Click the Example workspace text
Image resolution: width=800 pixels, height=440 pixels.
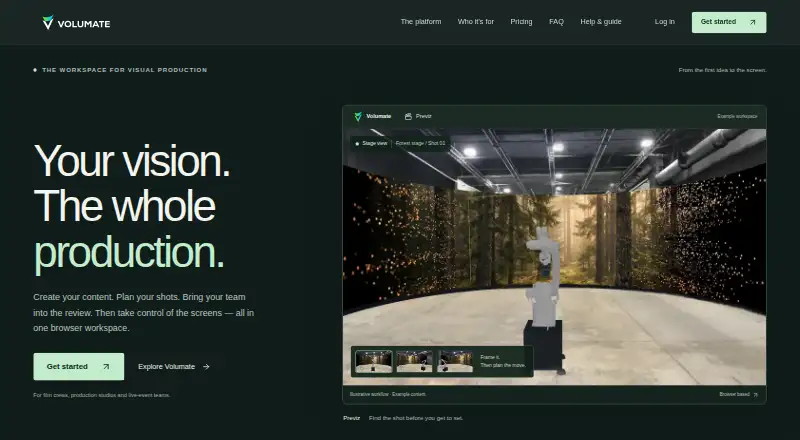point(737,116)
